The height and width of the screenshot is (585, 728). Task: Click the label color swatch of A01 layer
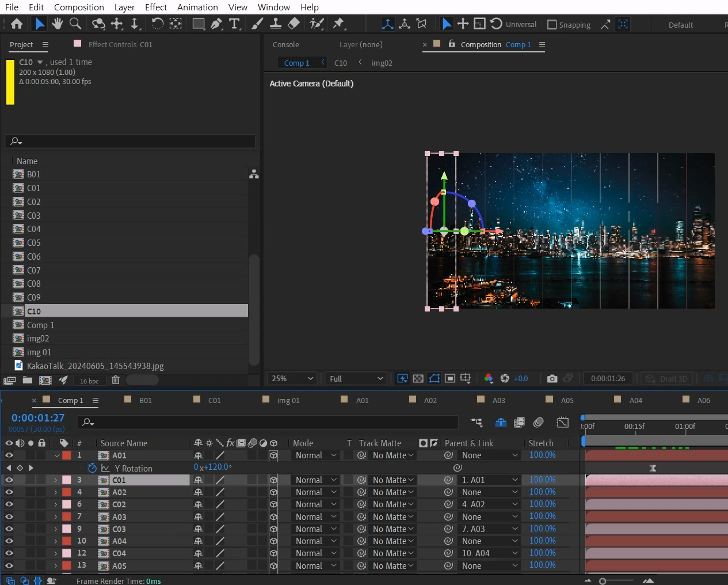67,455
